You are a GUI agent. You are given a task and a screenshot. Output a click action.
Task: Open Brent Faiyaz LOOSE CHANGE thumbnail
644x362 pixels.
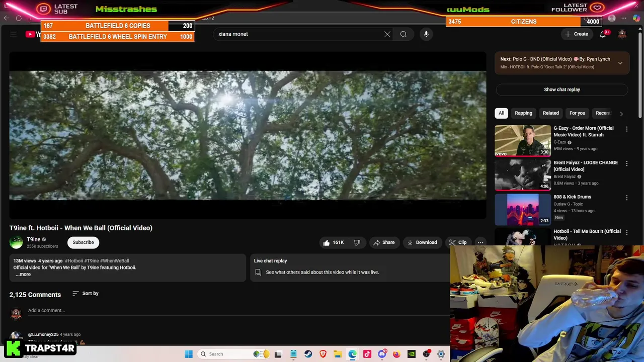click(523, 175)
